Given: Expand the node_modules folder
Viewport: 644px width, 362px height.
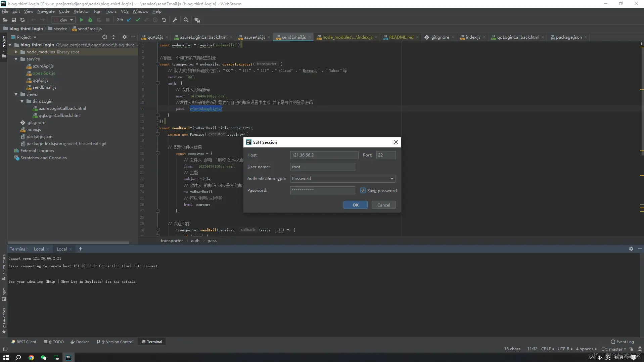Looking at the screenshot, I should click(x=16, y=52).
